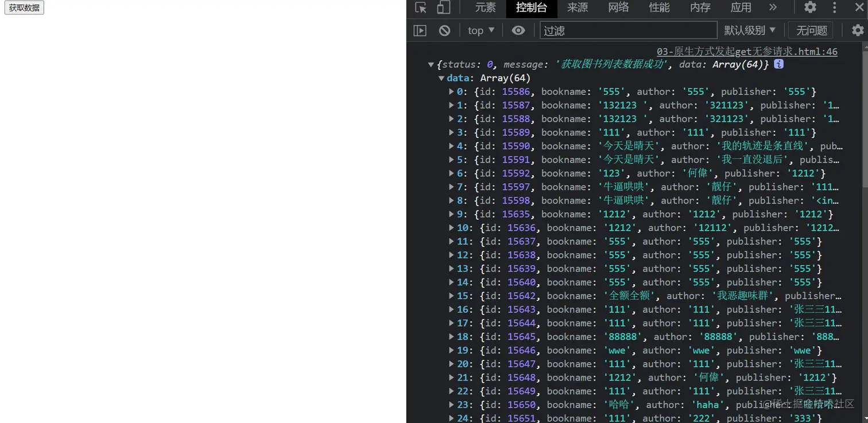Expand array item 21 with id 15648
The height and width of the screenshot is (423, 868).
(451, 378)
